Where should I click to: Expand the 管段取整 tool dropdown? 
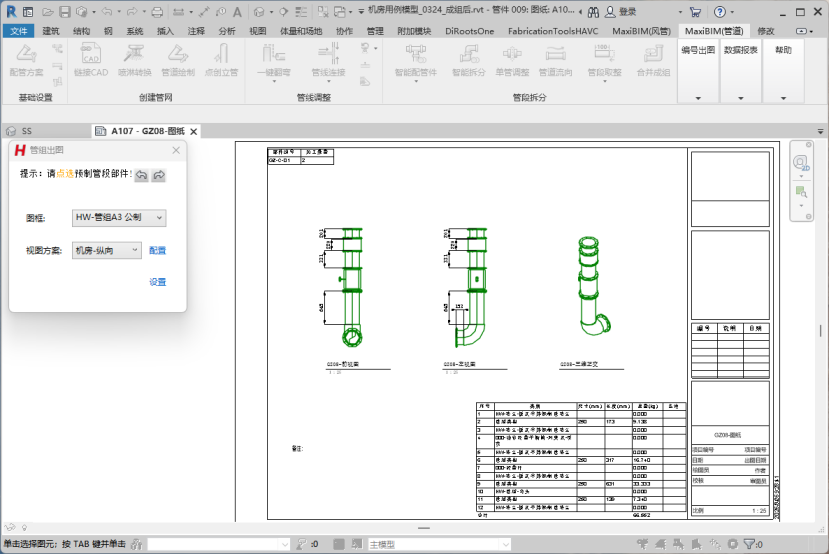pos(604,81)
